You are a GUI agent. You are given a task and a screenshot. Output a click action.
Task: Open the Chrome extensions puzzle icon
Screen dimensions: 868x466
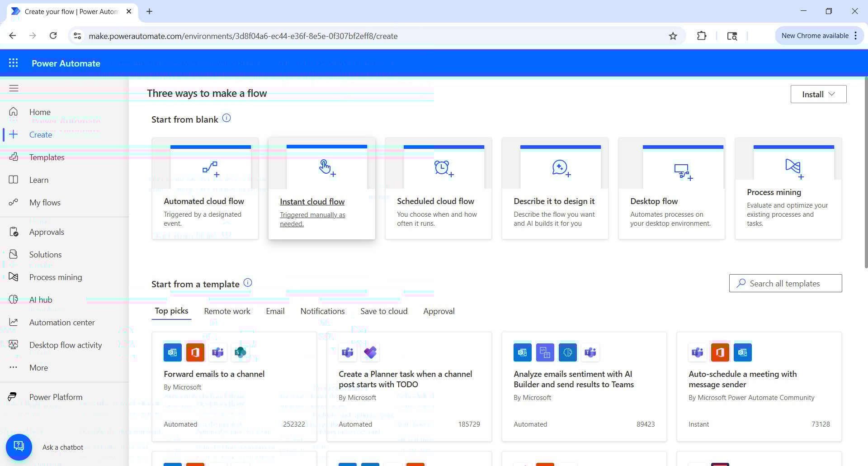tap(702, 36)
